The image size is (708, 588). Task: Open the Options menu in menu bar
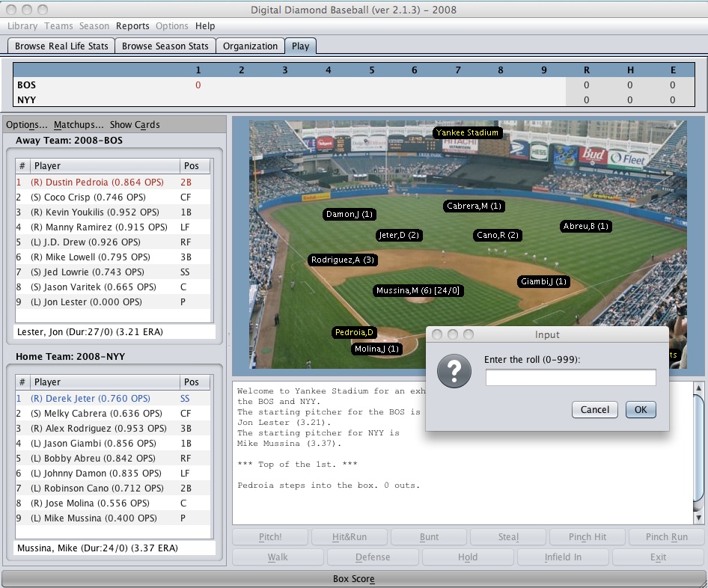click(171, 26)
